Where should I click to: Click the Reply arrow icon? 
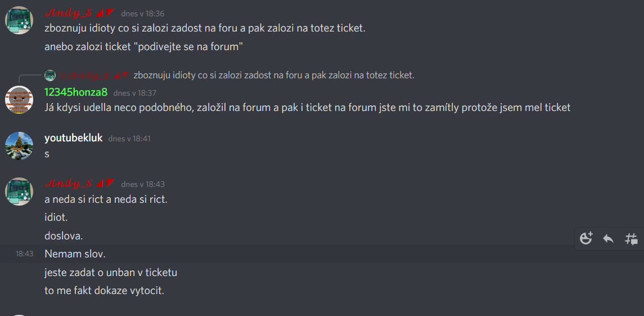[608, 238]
